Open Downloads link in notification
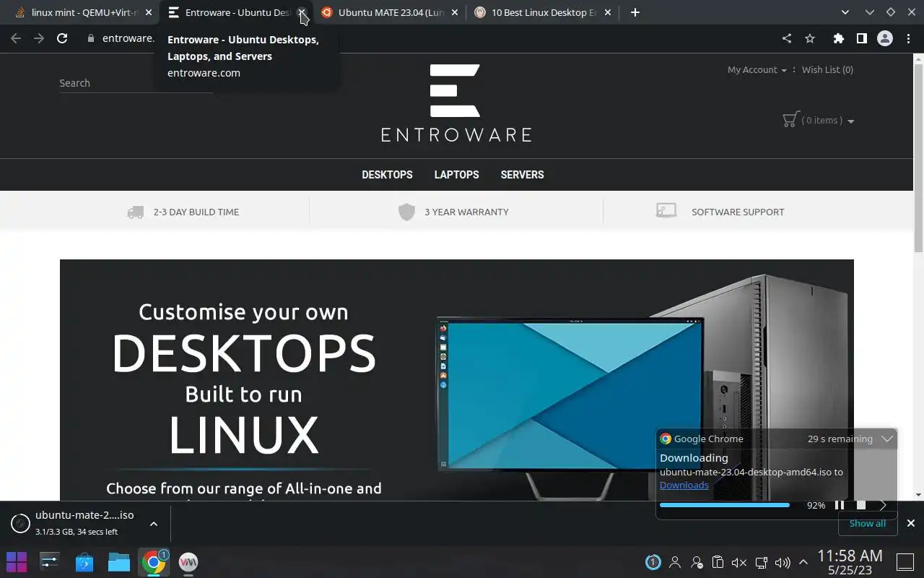 [684, 486]
